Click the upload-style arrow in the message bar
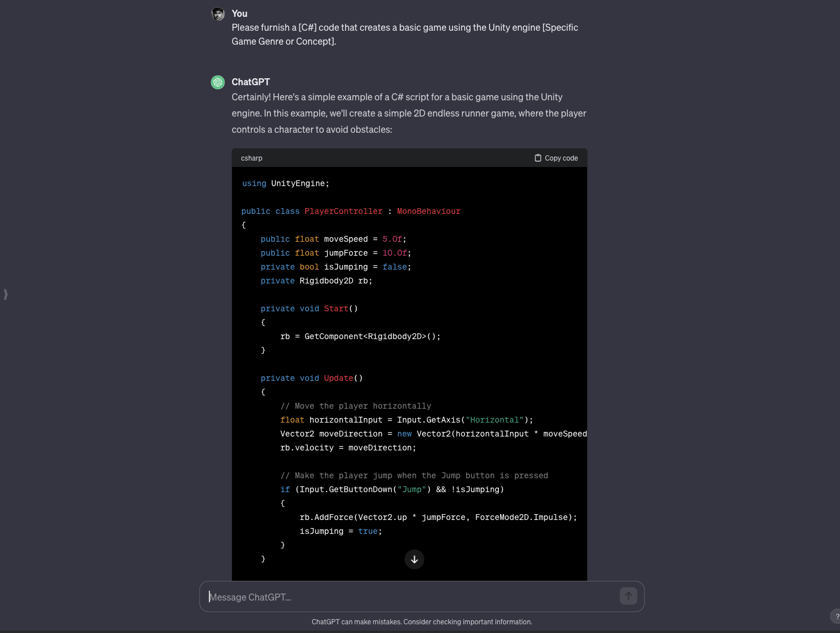This screenshot has height=633, width=840. pyautogui.click(x=628, y=596)
